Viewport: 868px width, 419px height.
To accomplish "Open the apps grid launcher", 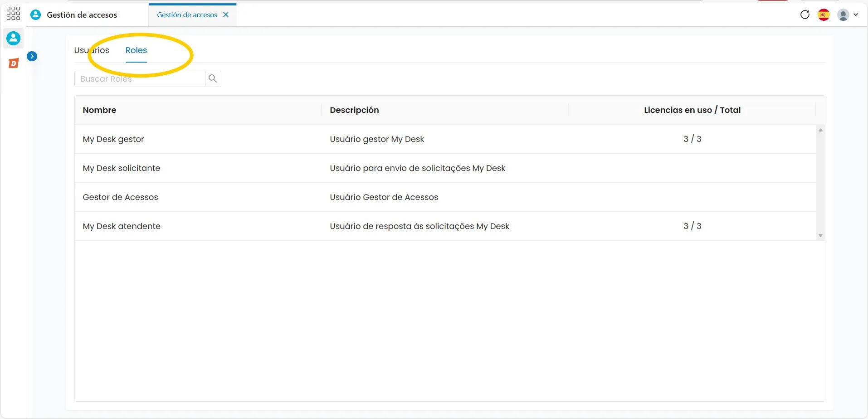I will tap(13, 14).
